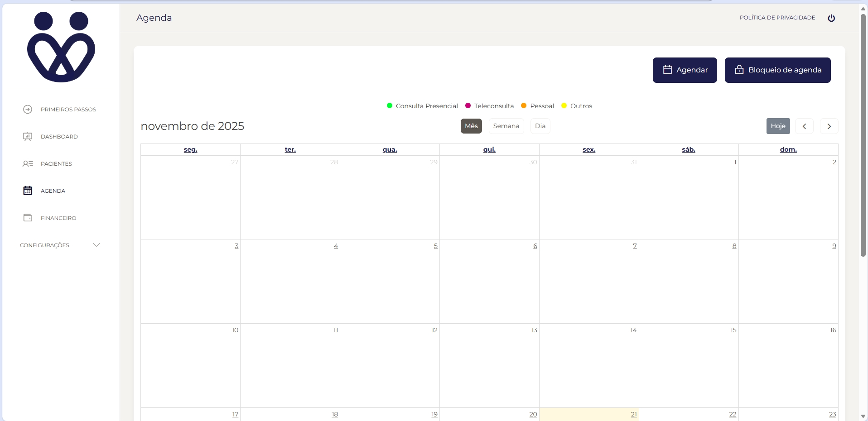Select the Pacientes people icon
868x421 pixels.
click(x=28, y=164)
